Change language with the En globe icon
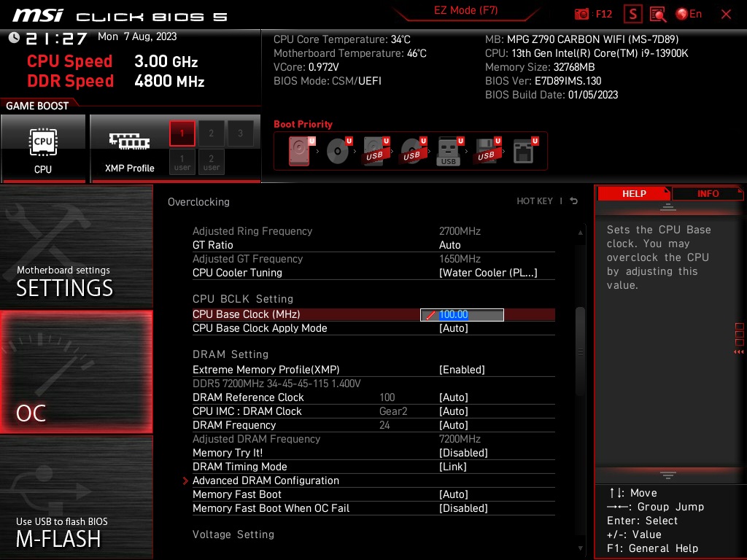 click(x=689, y=14)
